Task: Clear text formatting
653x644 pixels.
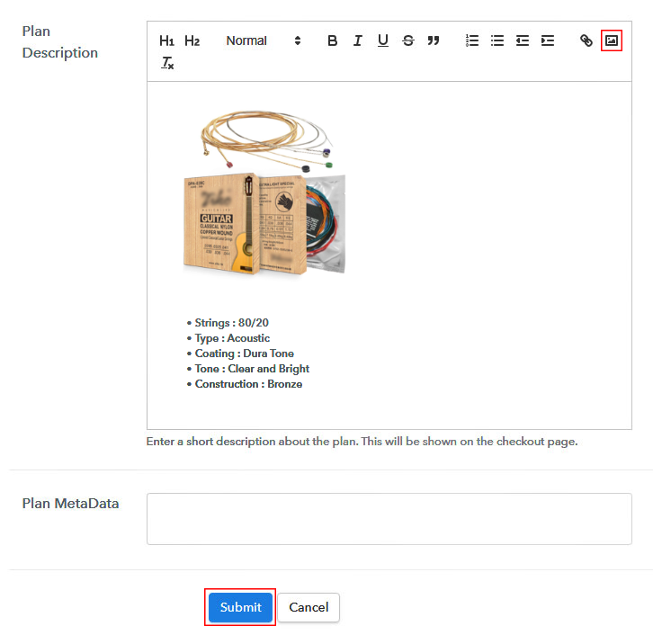Action: (x=167, y=63)
